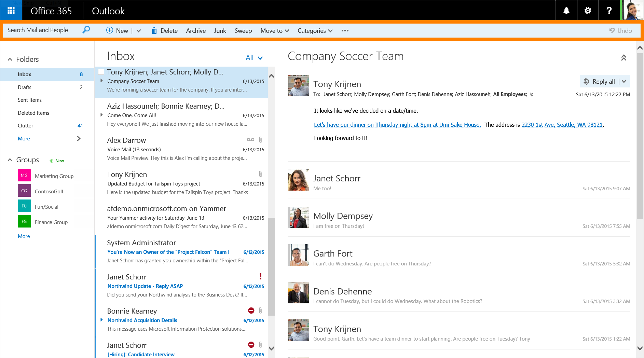Click the Delete trash icon
This screenshot has width=644, height=358.
pyautogui.click(x=154, y=30)
